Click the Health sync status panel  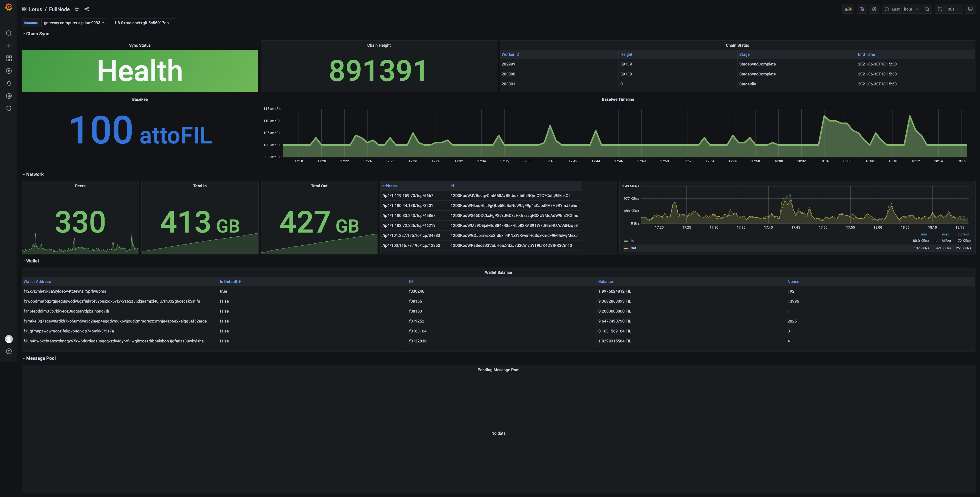click(140, 71)
